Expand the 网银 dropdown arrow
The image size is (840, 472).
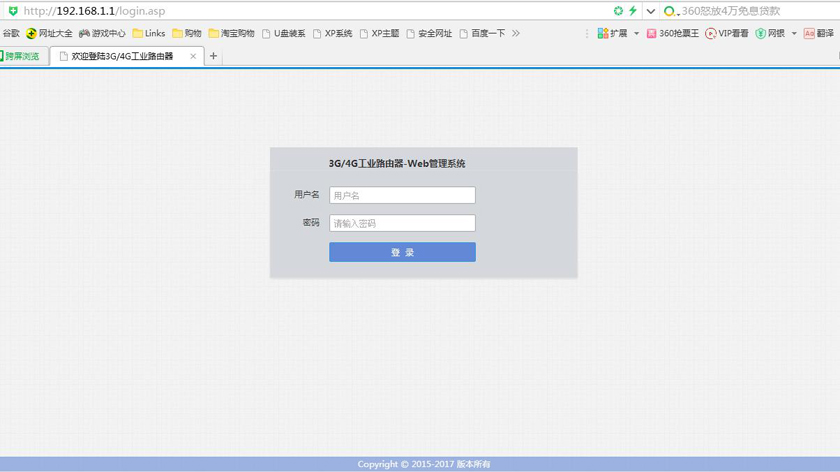(x=794, y=33)
